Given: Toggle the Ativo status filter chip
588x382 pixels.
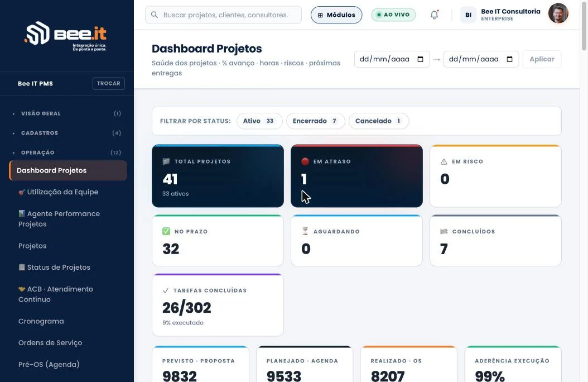Looking at the screenshot, I should click(259, 121).
